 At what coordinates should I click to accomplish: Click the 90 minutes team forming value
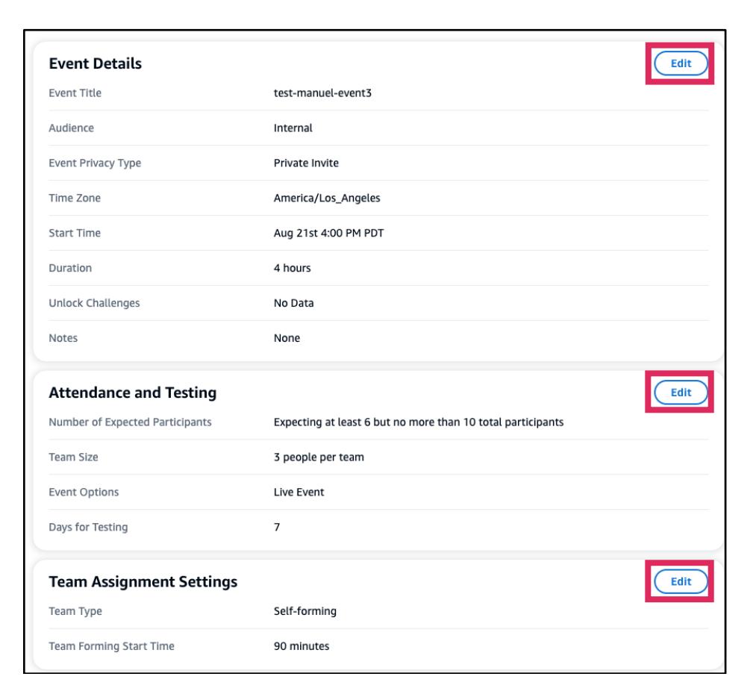point(301,646)
